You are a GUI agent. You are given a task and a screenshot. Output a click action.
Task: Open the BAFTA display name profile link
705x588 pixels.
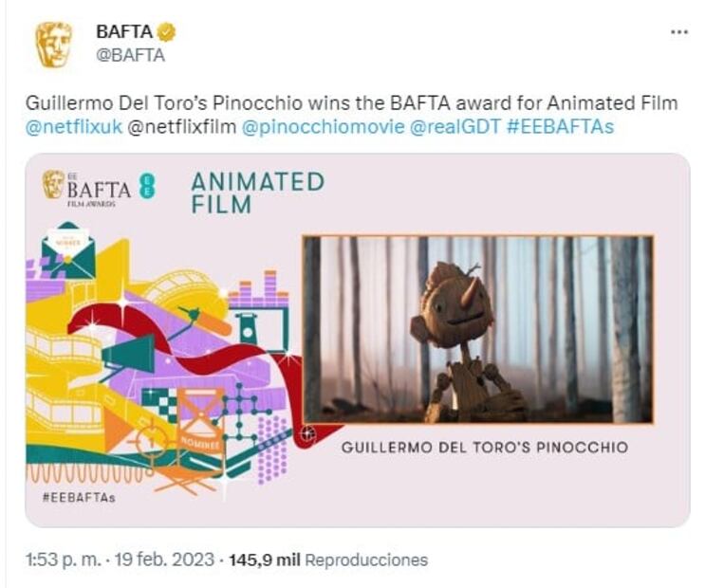(x=124, y=32)
